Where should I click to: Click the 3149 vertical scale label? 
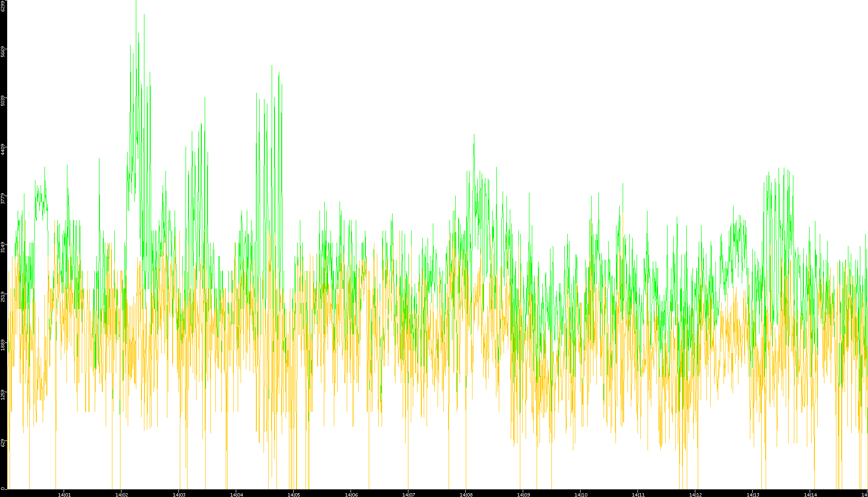(x=3, y=247)
